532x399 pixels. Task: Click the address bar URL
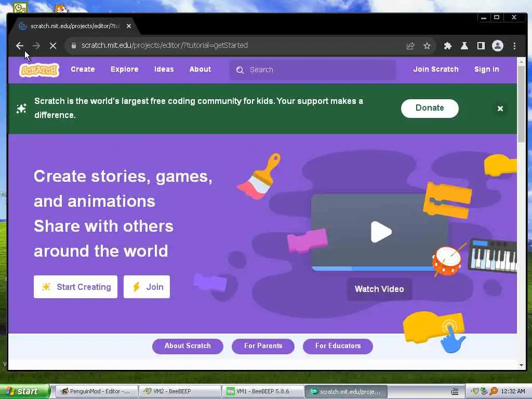click(165, 46)
